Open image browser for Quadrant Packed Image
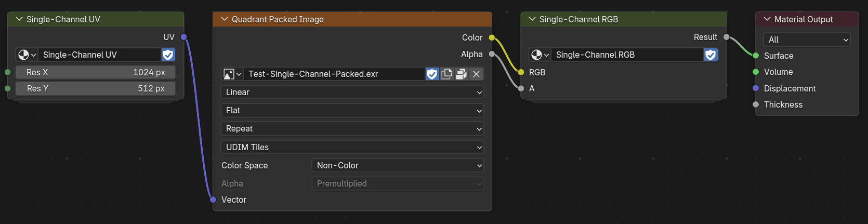 pyautogui.click(x=232, y=74)
